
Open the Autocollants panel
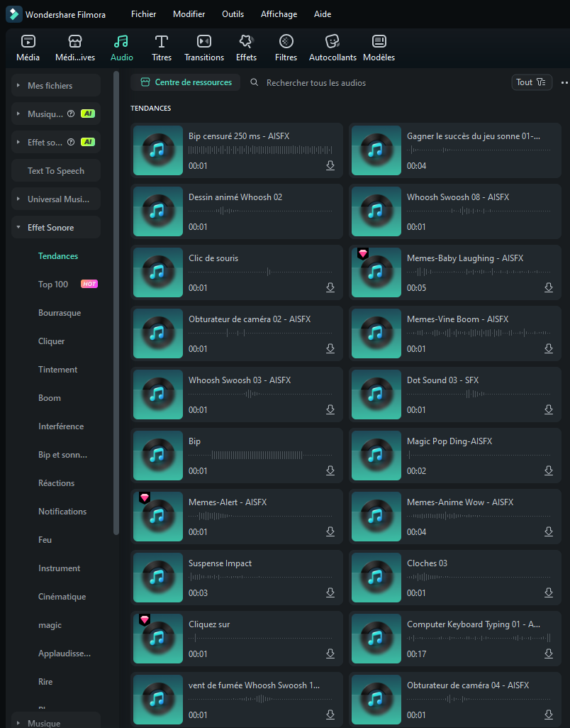[x=332, y=48]
